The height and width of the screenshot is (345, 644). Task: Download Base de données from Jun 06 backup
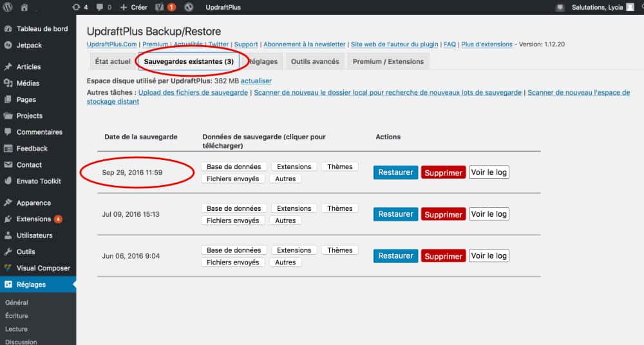234,250
